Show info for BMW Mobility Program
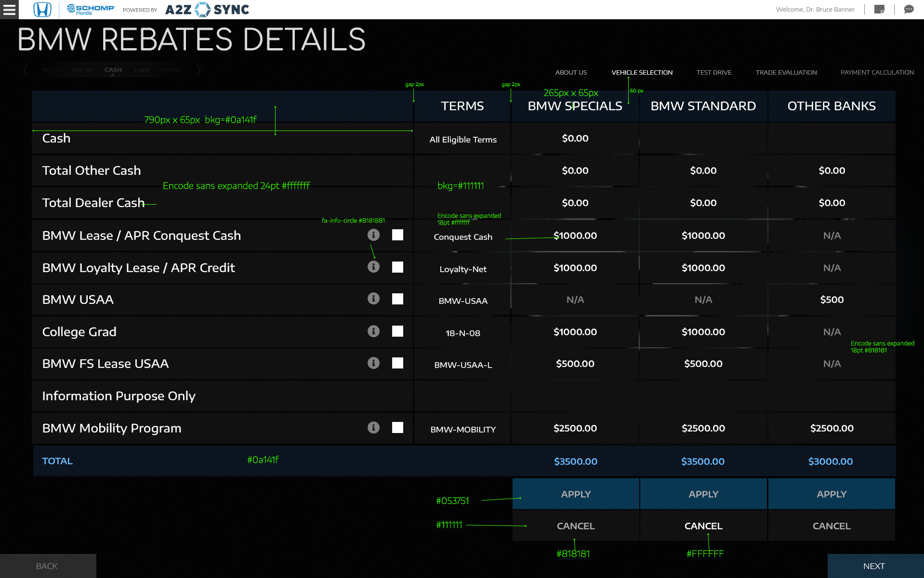 (x=373, y=428)
